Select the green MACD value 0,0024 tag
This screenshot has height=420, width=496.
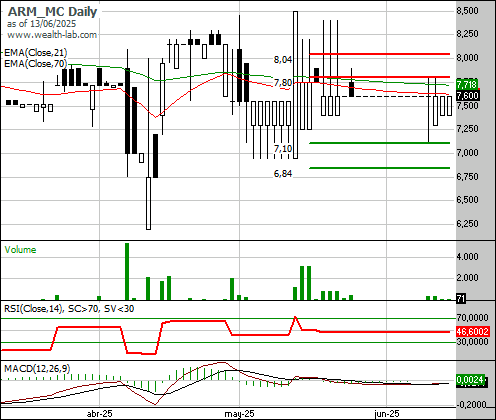[x=470, y=380]
